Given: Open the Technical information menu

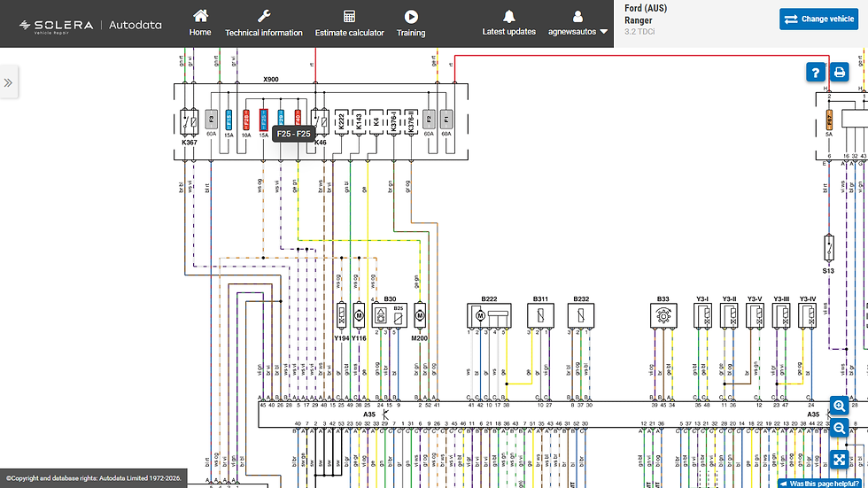Looking at the screenshot, I should tap(264, 23).
